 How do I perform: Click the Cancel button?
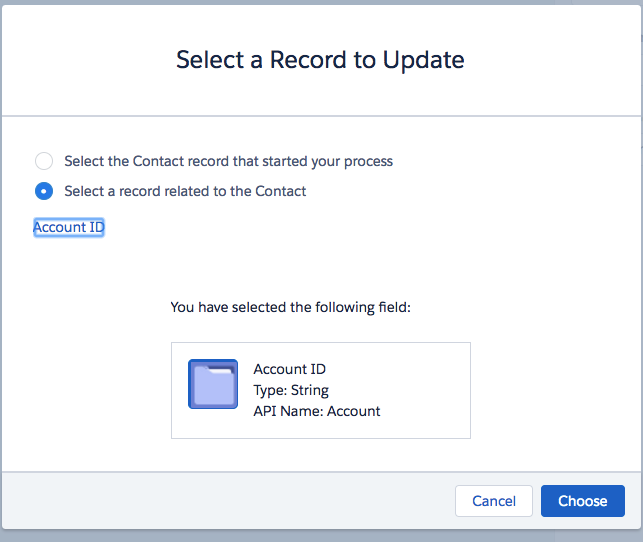click(494, 501)
